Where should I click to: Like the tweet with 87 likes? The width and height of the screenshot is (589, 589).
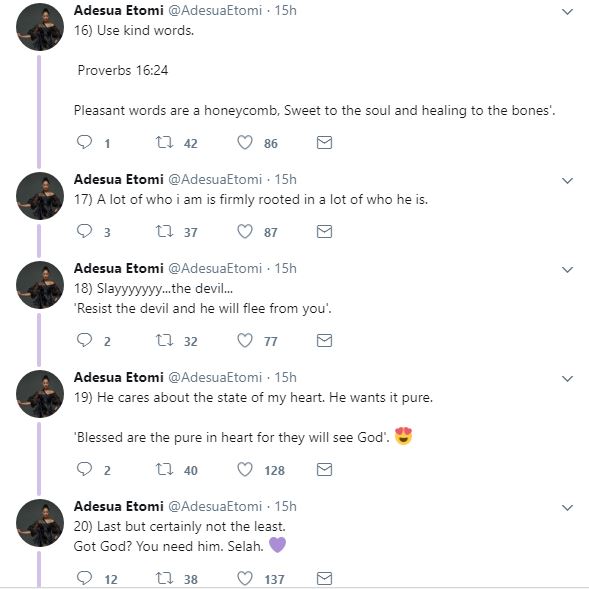tap(245, 231)
